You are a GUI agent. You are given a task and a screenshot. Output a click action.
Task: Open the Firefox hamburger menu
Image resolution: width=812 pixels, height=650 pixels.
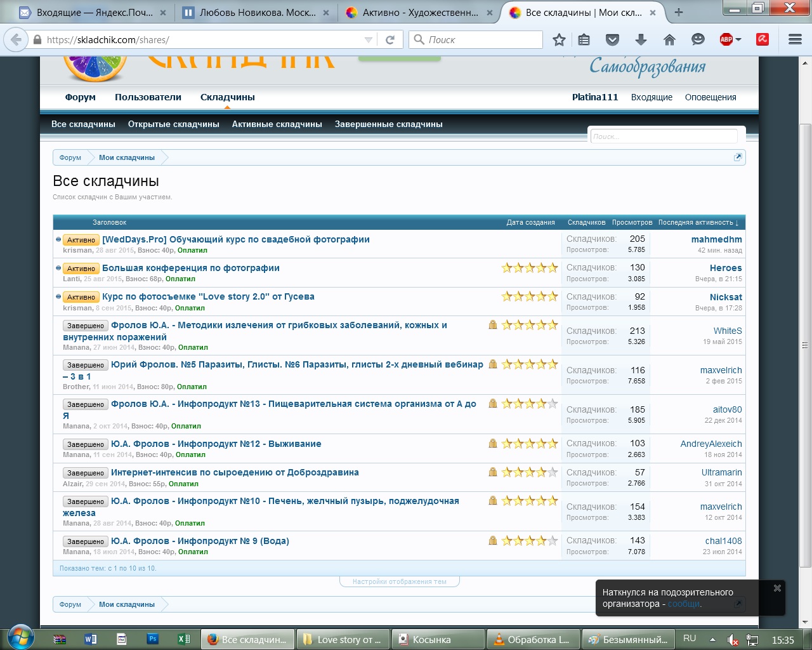click(x=795, y=39)
